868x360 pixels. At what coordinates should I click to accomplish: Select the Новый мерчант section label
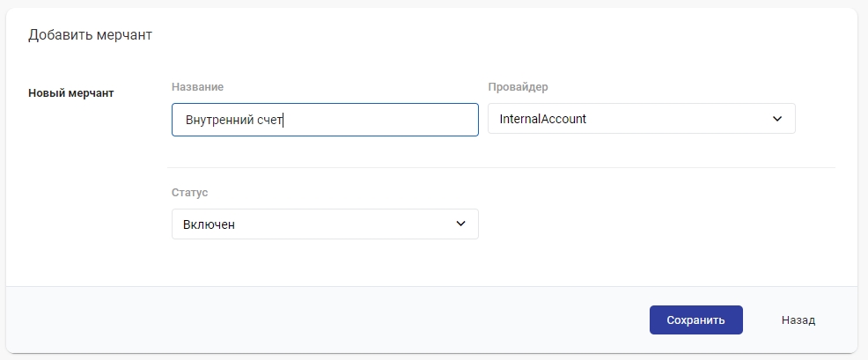(x=71, y=92)
